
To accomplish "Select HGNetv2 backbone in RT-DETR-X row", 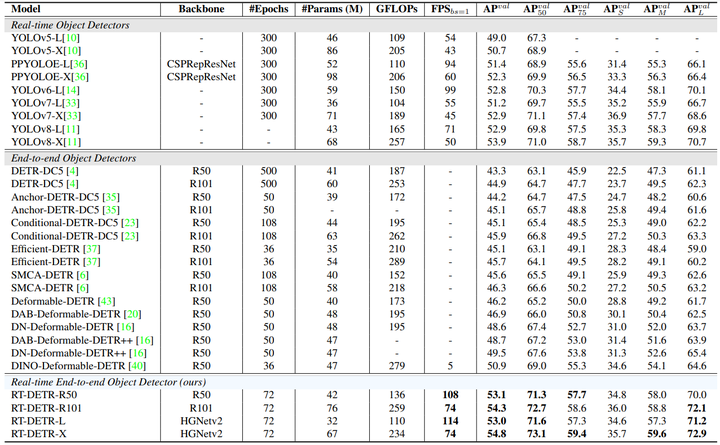I will [201, 434].
